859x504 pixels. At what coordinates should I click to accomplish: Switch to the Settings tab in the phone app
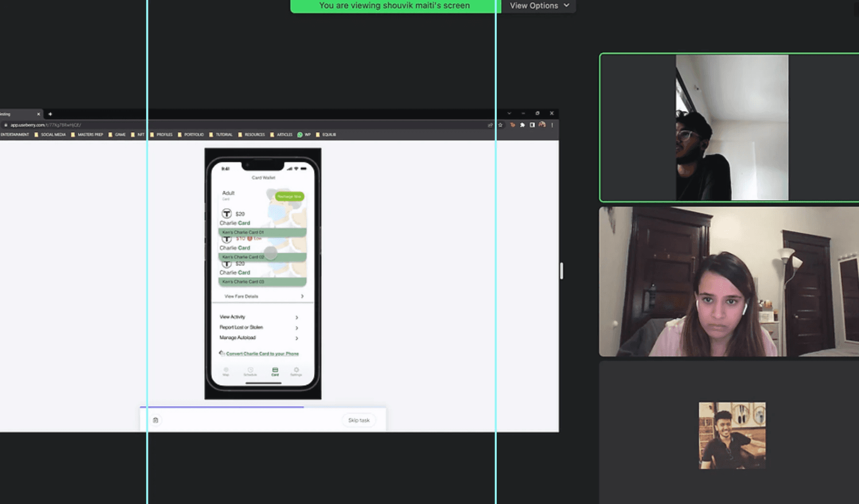coord(296,372)
